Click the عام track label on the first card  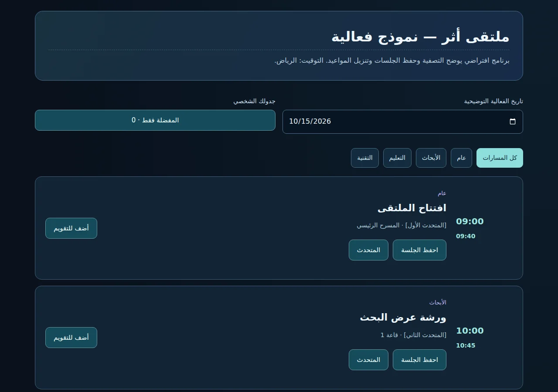pyautogui.click(x=442, y=193)
